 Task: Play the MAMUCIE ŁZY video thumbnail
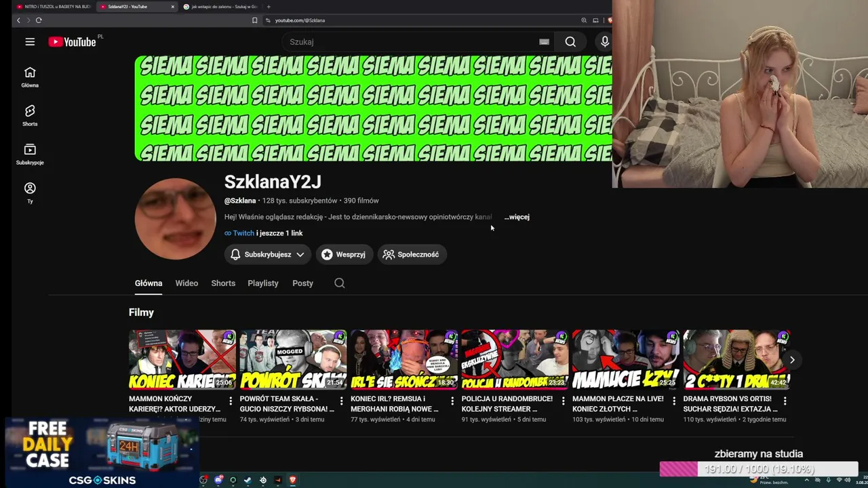[626, 360]
